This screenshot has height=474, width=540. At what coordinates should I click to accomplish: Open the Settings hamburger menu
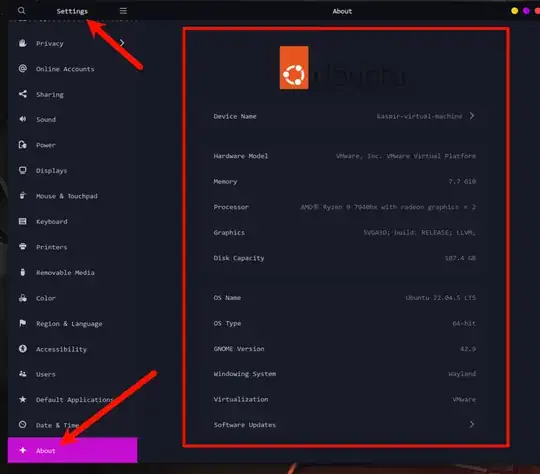(x=123, y=11)
